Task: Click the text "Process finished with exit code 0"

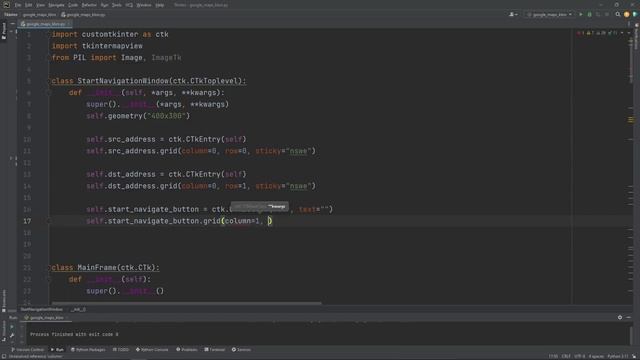Action: tap(74, 334)
